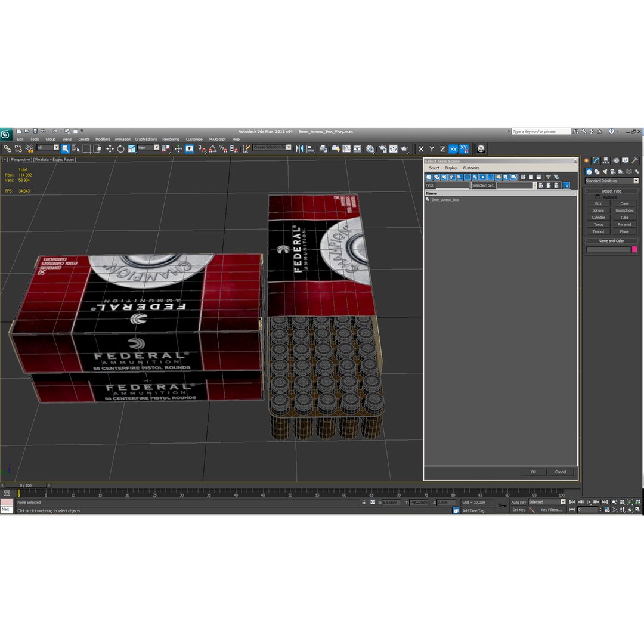
Task: Toggle Window/Crossing selection mode
Action: pyautogui.click(x=97, y=148)
